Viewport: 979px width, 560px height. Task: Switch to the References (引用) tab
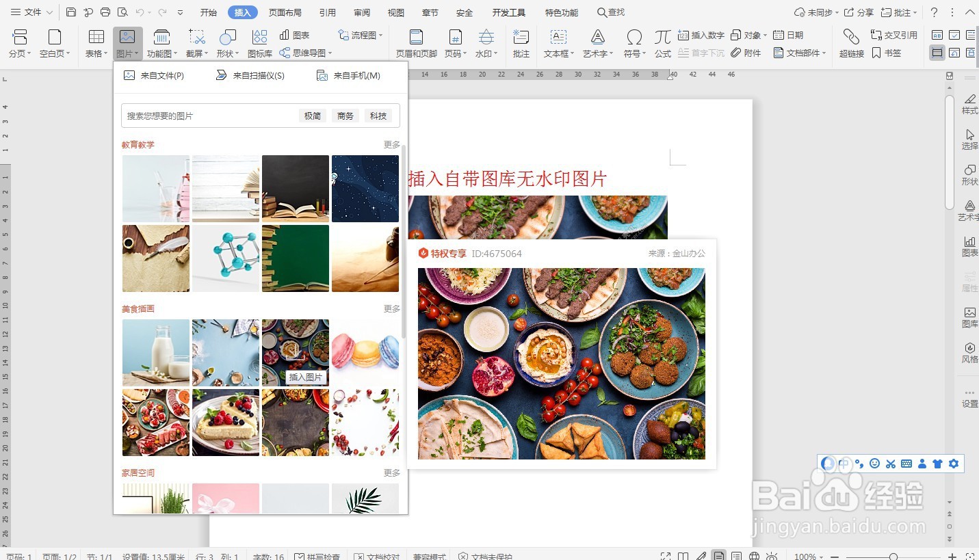tap(328, 12)
